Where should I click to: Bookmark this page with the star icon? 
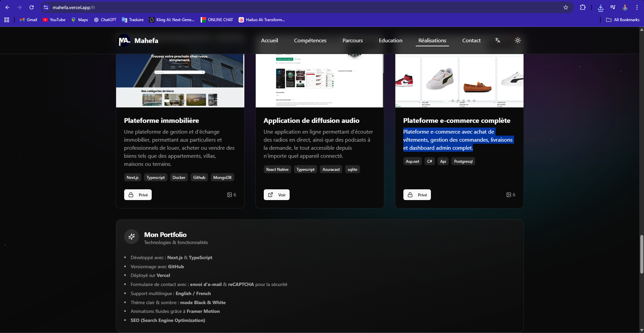pos(566,7)
